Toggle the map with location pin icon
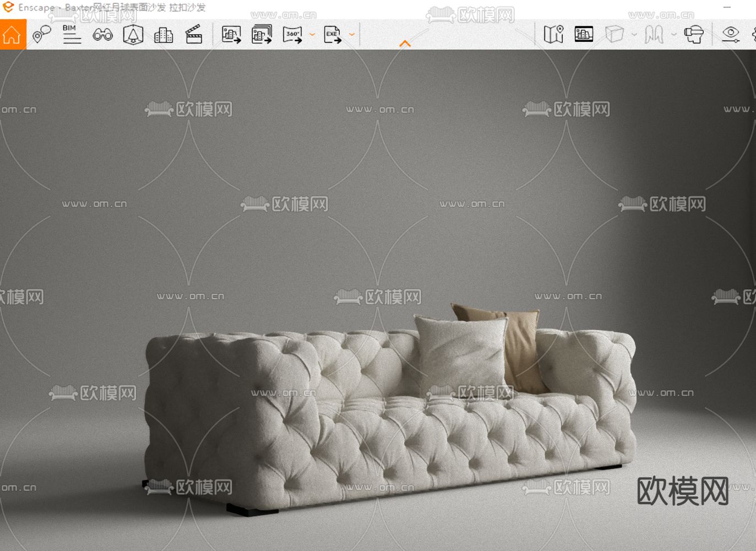 point(554,34)
